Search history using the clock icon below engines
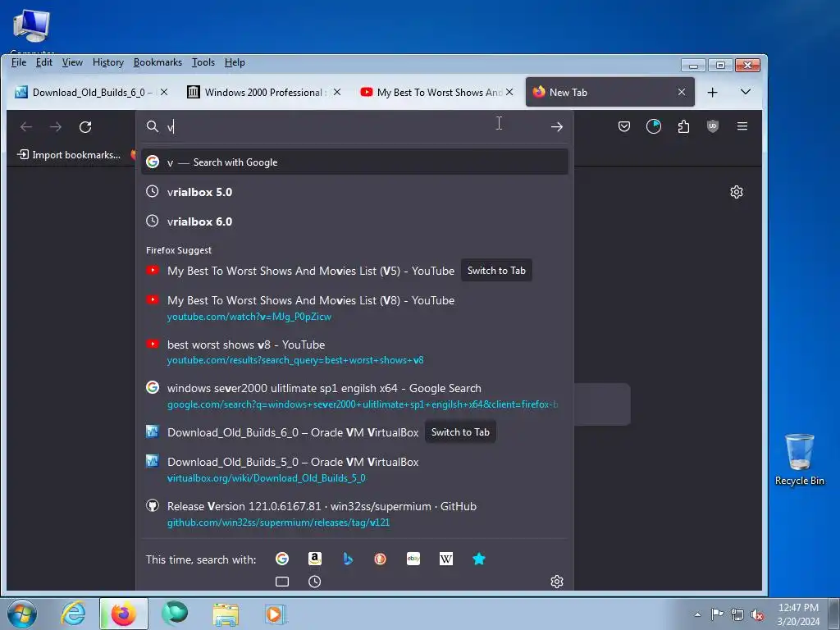Viewport: 840px width, 630px height. pos(314,582)
